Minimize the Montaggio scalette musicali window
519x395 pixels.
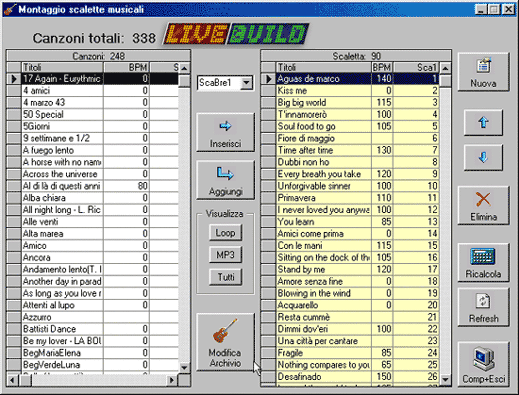tap(480, 9)
